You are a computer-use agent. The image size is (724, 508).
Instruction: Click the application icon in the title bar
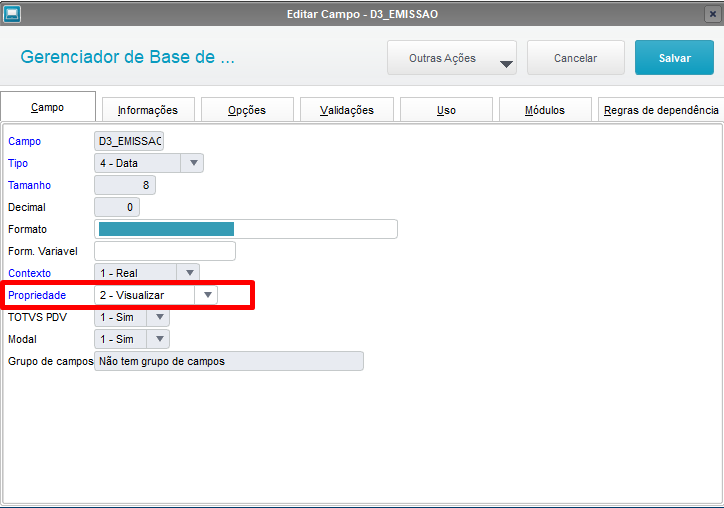pos(12,14)
